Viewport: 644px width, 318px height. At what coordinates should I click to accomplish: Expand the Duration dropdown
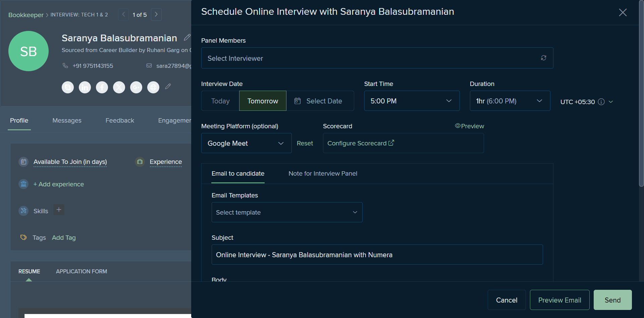510,101
